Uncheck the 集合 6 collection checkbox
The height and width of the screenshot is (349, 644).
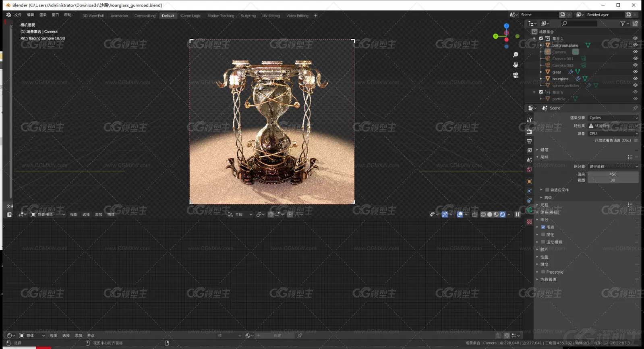(x=541, y=92)
